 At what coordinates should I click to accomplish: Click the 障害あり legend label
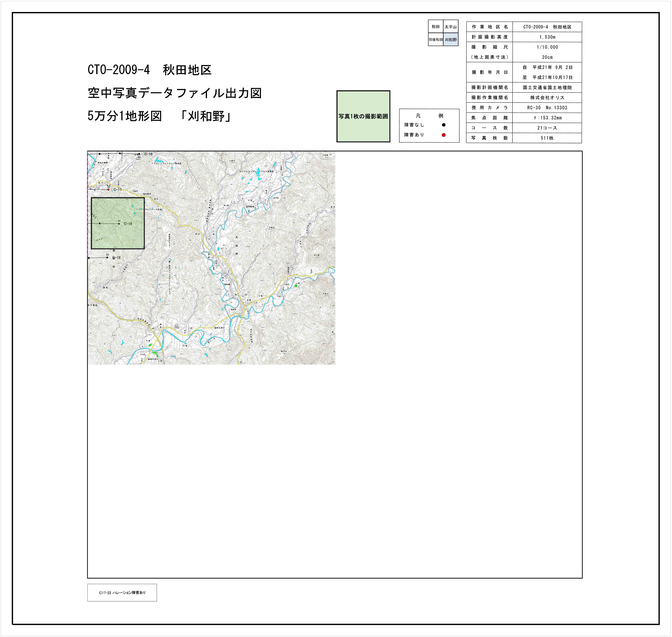414,135
